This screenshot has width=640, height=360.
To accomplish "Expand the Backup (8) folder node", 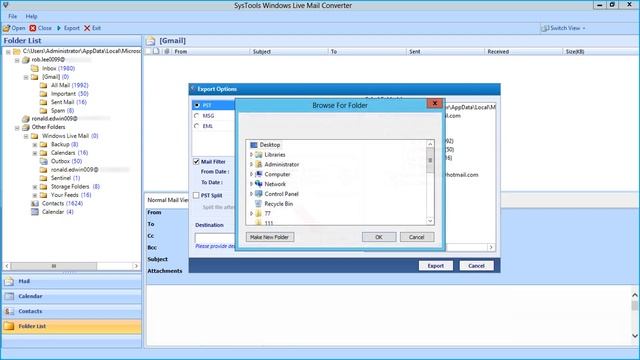I will click(x=35, y=144).
